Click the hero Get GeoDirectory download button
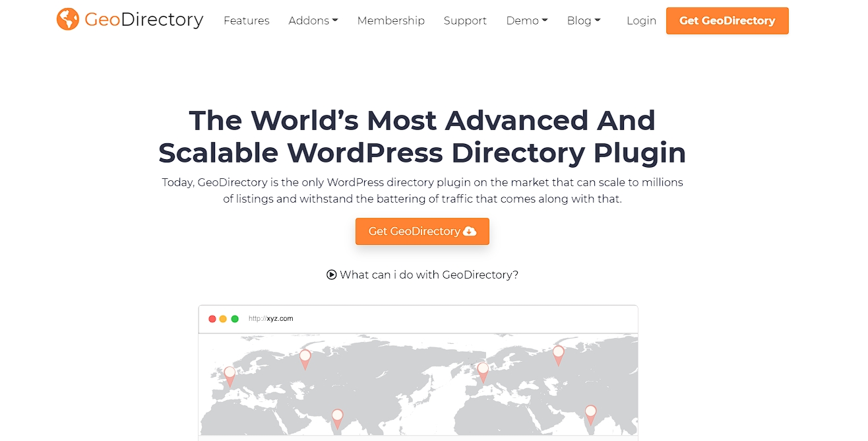868x441 pixels. [422, 231]
